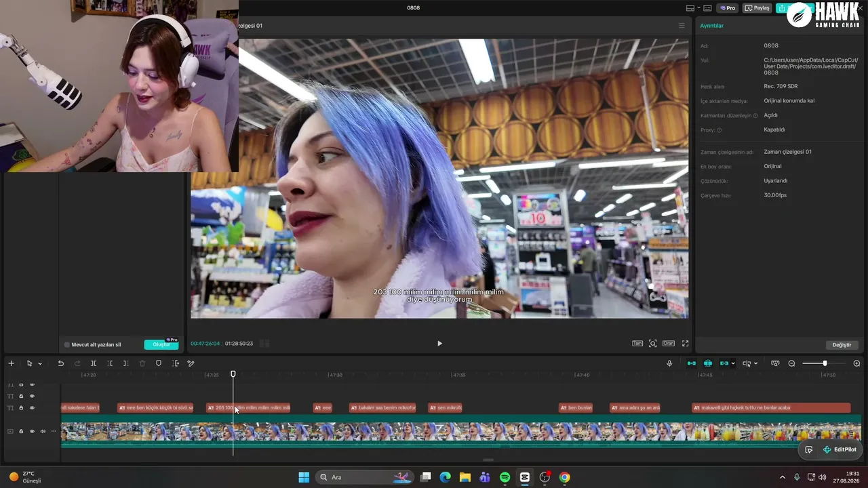Select the main video clip filmstrip
The width and height of the screenshot is (868, 488).
[x=461, y=432]
